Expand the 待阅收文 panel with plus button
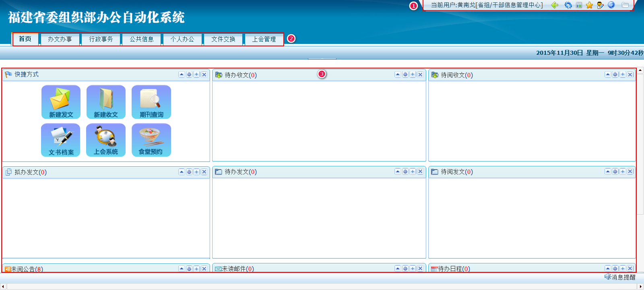 (623, 75)
